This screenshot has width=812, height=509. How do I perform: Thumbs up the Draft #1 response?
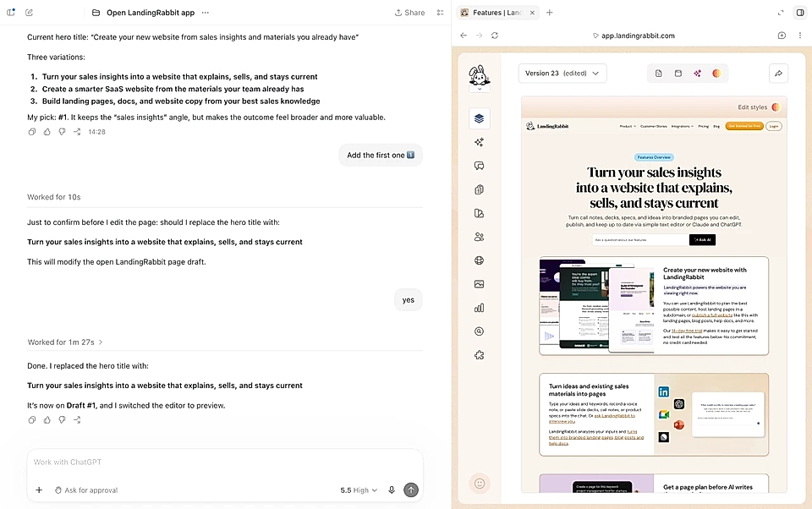point(47,420)
